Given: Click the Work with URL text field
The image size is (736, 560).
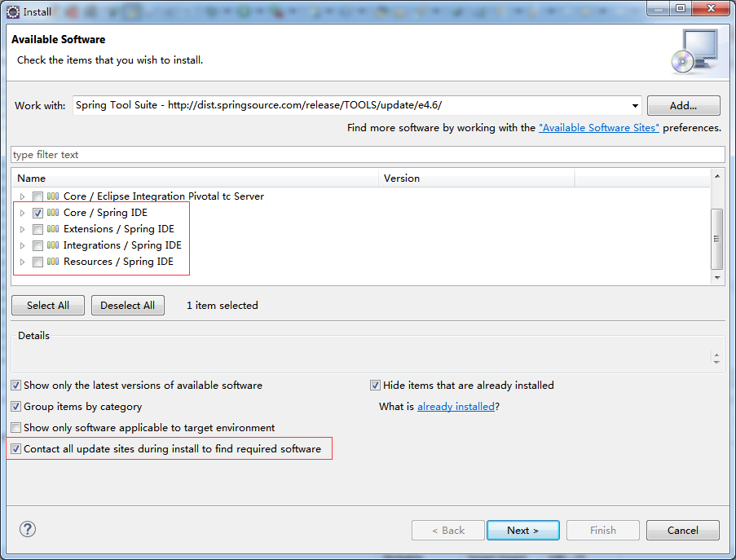Looking at the screenshot, I should pyautogui.click(x=350, y=105).
